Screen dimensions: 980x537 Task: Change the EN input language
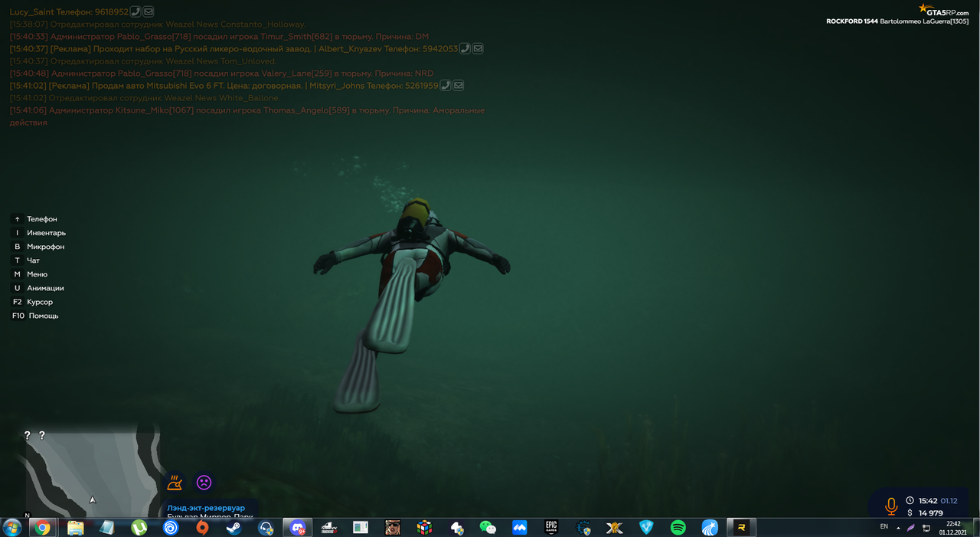[884, 527]
